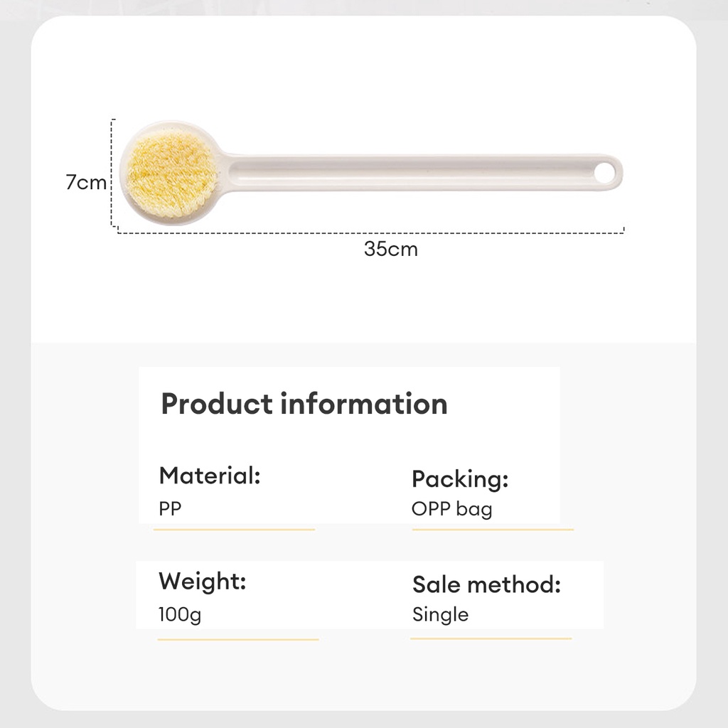Click the yellow underline below OPP bag
The height and width of the screenshot is (728, 728).
point(493,529)
